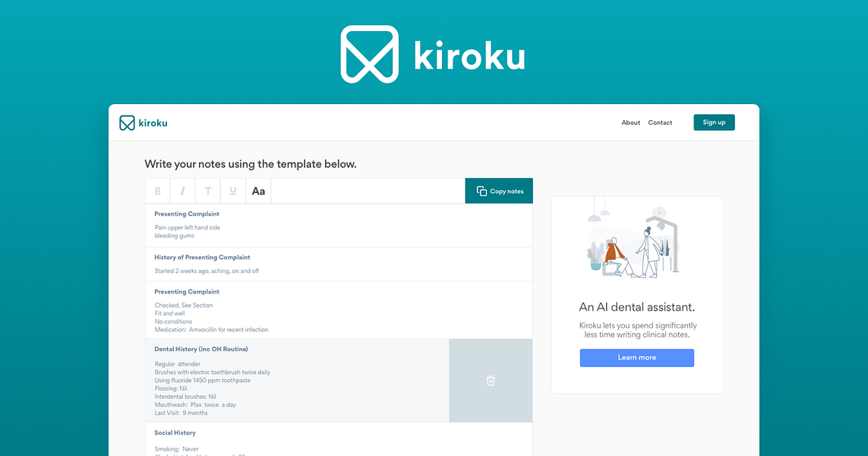The image size is (868, 456).
Task: Apply italic formatting to the notes
Action: click(x=182, y=190)
